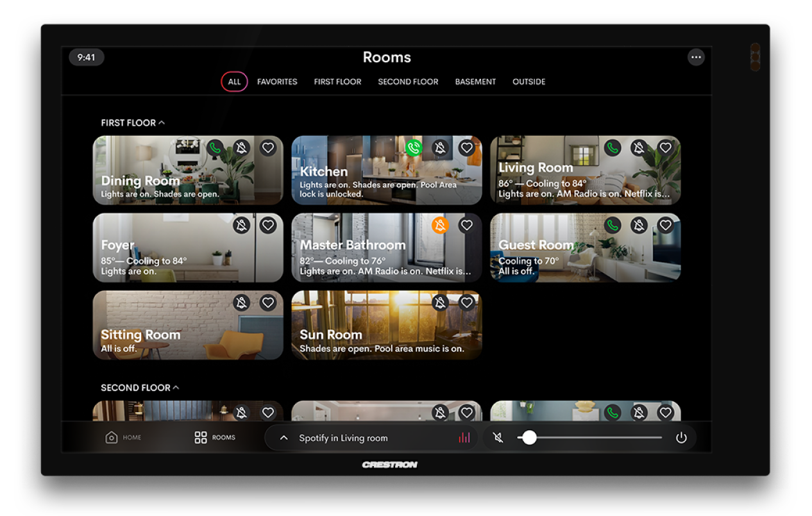This screenshot has width=812, height=516.
Task: Switch to the FAVORITES tab
Action: [x=277, y=81]
